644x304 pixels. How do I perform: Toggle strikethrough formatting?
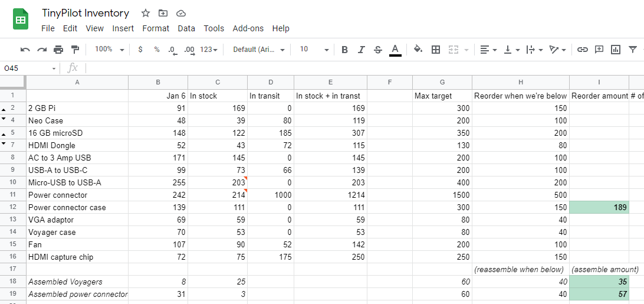(378, 50)
